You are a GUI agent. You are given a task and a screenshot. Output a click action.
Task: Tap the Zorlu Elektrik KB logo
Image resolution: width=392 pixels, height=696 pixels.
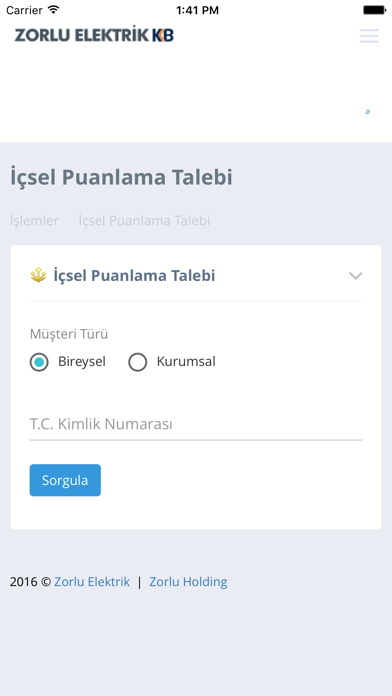click(94, 35)
